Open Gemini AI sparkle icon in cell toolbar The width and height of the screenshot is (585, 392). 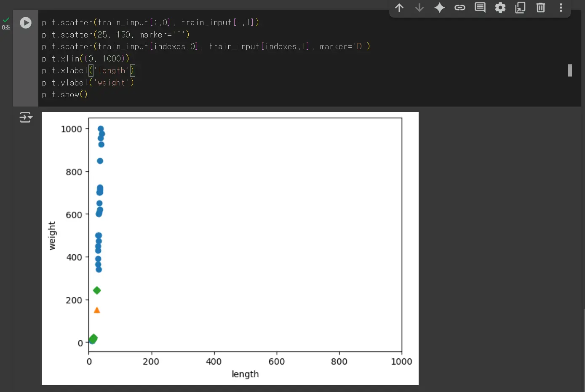[440, 8]
